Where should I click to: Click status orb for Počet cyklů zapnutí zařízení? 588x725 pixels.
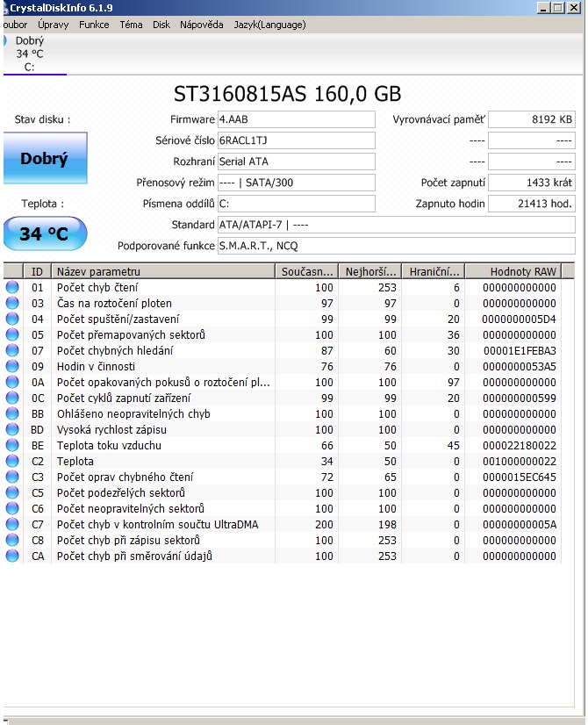tap(12, 398)
